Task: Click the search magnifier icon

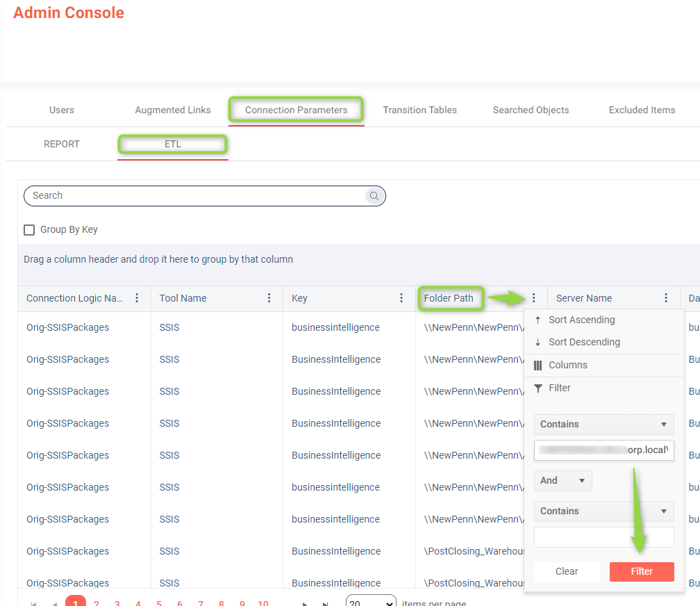Action: click(374, 196)
